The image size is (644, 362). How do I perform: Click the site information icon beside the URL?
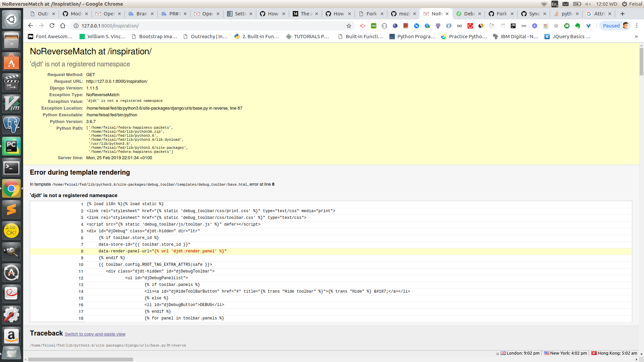76,26
